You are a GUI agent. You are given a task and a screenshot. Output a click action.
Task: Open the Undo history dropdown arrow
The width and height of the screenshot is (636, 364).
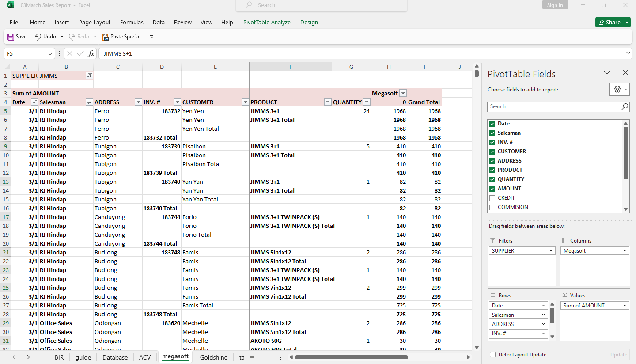click(x=62, y=37)
